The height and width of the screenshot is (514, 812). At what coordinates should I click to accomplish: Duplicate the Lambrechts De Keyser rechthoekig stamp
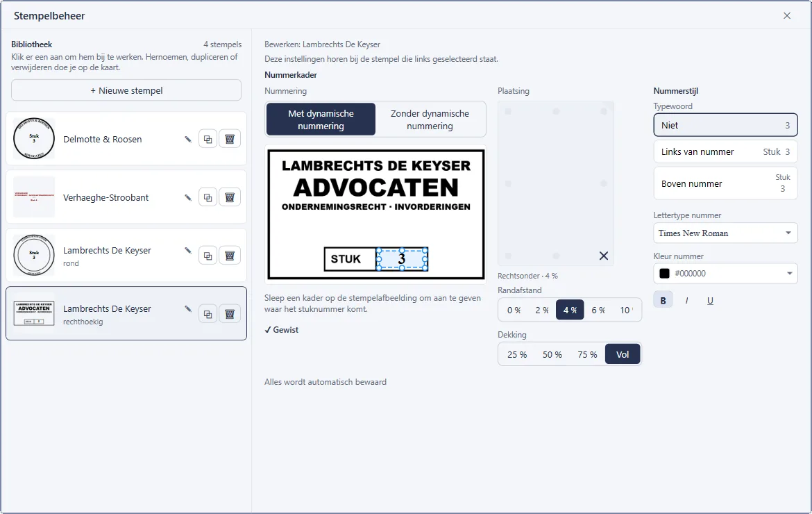coord(208,314)
